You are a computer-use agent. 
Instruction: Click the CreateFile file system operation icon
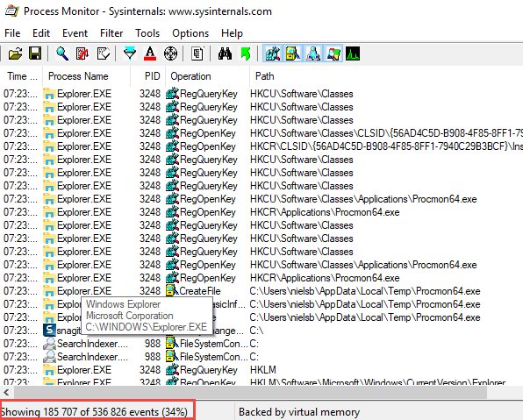172,291
